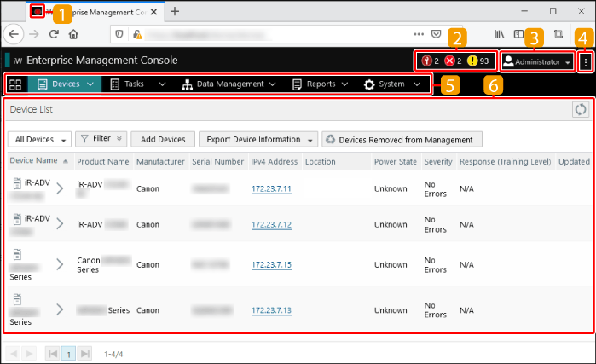
Task: Click the red critical alerts status icon
Action: click(x=426, y=61)
